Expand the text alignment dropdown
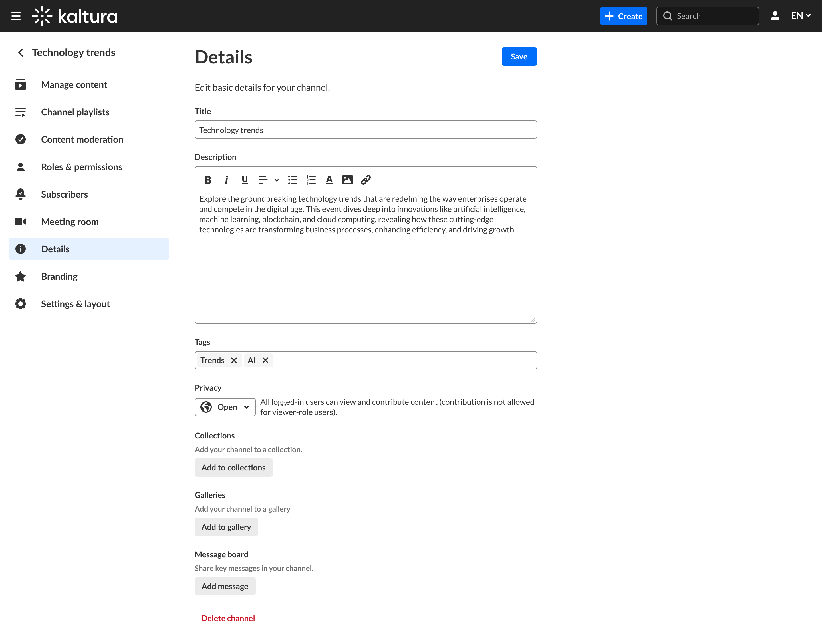Screen dimensions: 822x644 pyautogui.click(x=276, y=180)
